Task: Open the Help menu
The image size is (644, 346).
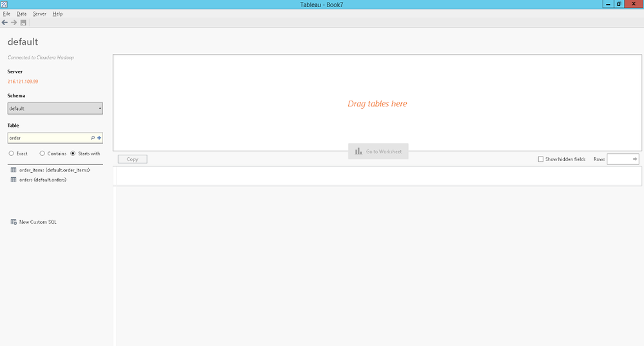Action: click(x=57, y=14)
